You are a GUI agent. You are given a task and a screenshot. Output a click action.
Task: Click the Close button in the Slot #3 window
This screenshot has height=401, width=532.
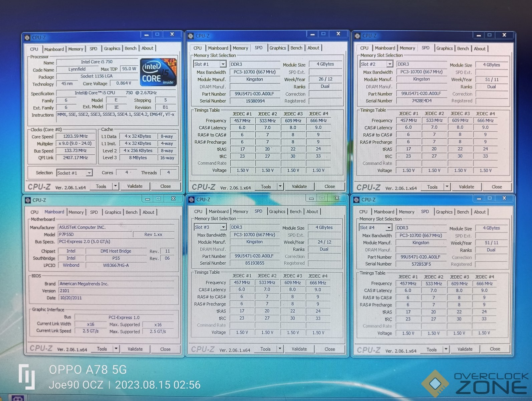click(330, 349)
